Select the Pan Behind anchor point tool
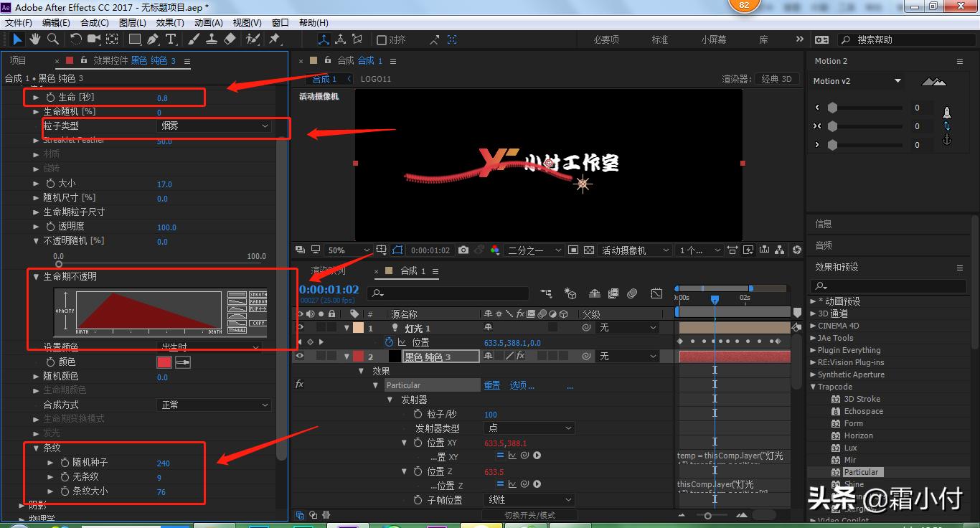This screenshot has width=980, height=528. pyautogui.click(x=111, y=39)
